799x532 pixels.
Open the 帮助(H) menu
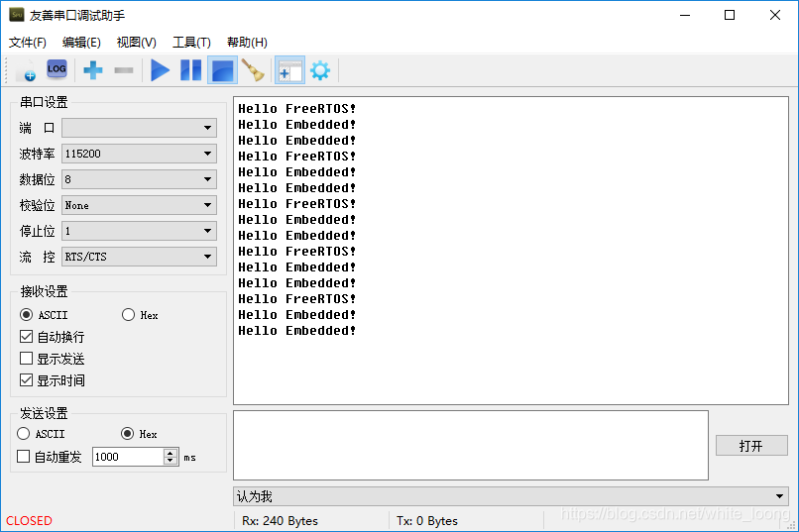(x=247, y=43)
